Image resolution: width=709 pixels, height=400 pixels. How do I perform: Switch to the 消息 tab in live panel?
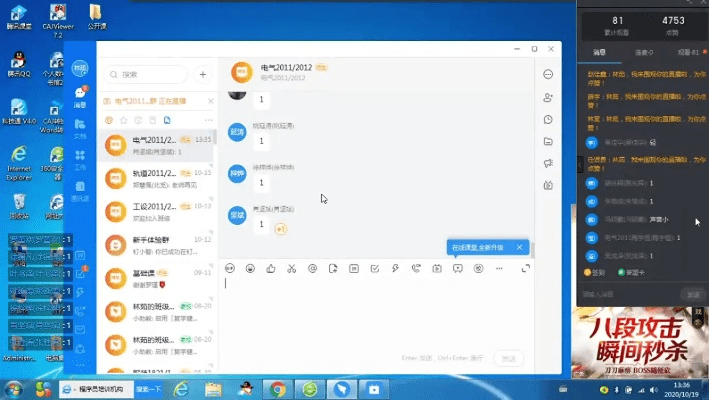point(600,51)
